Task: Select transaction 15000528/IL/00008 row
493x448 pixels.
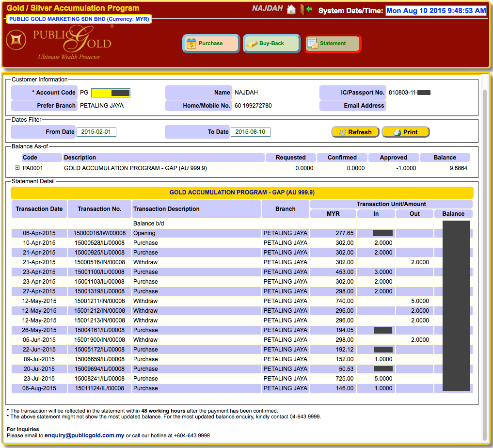Action: click(99, 243)
